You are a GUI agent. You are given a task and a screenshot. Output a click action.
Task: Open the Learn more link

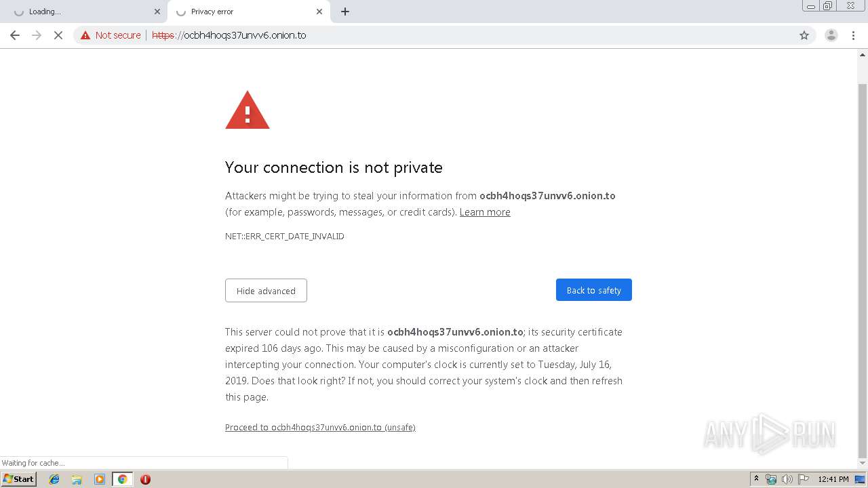coord(485,212)
